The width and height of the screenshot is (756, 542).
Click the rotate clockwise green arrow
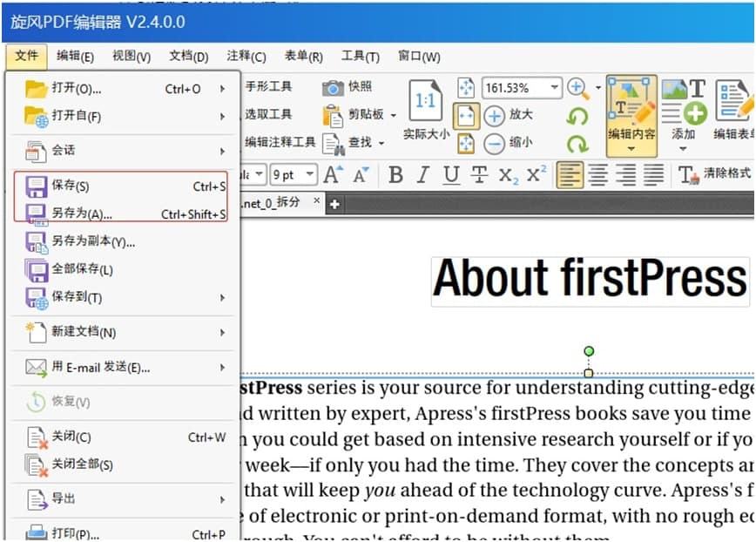pos(577,144)
